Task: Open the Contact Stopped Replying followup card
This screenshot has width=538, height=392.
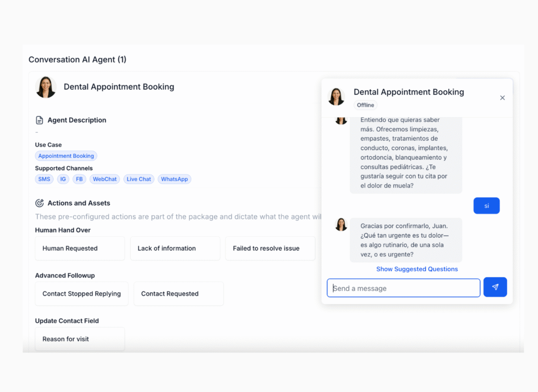Action: (x=81, y=294)
